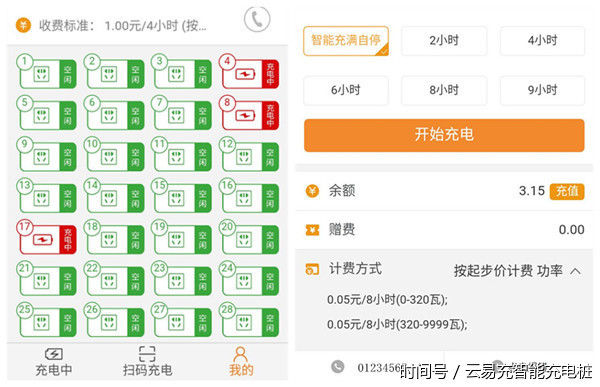Tap the bonus value 0.00
This screenshot has width=600, height=387.
tap(571, 230)
